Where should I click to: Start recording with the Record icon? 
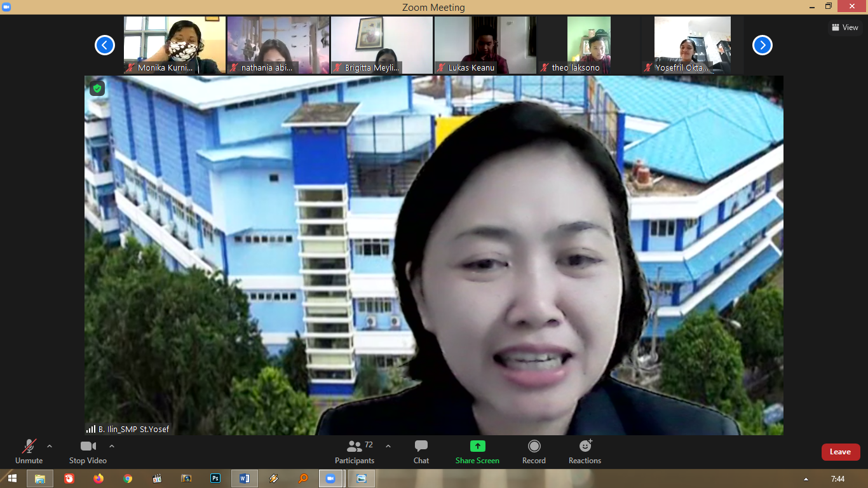[x=534, y=446]
